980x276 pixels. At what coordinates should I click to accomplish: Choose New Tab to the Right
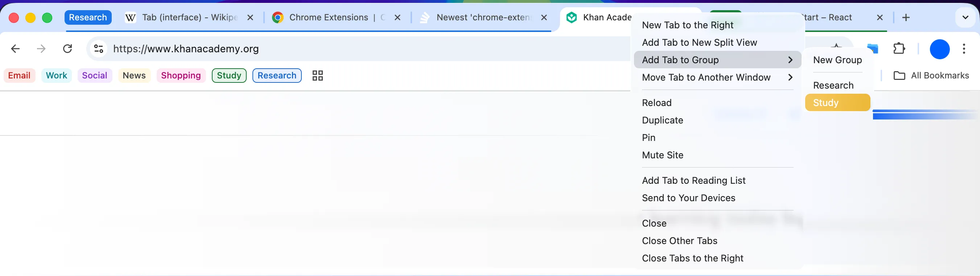coord(717,25)
